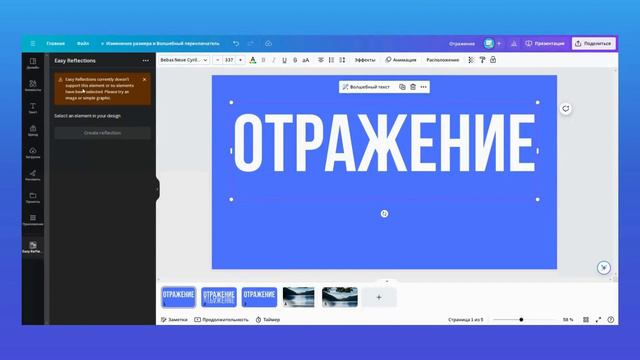640x360 pixels.
Task: Open Easy Reflections panel more options
Action: pyautogui.click(x=146, y=60)
